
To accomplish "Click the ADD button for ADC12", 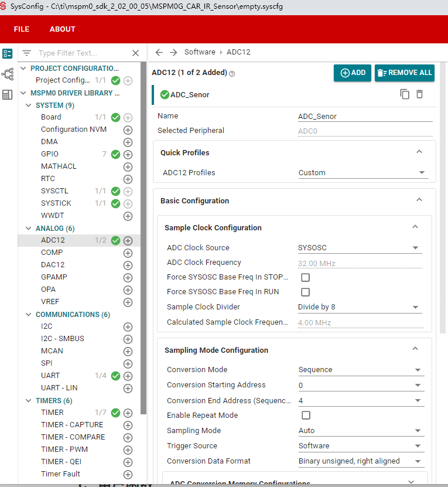I will click(x=353, y=73).
